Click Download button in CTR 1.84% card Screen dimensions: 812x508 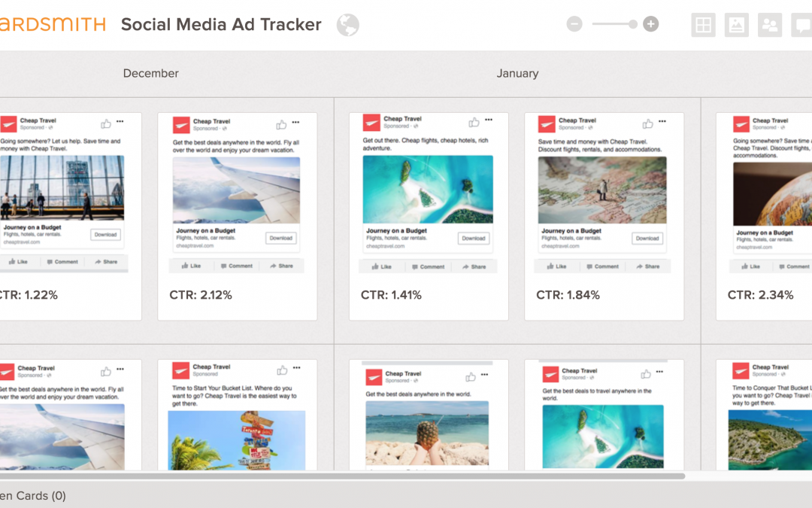click(x=647, y=239)
